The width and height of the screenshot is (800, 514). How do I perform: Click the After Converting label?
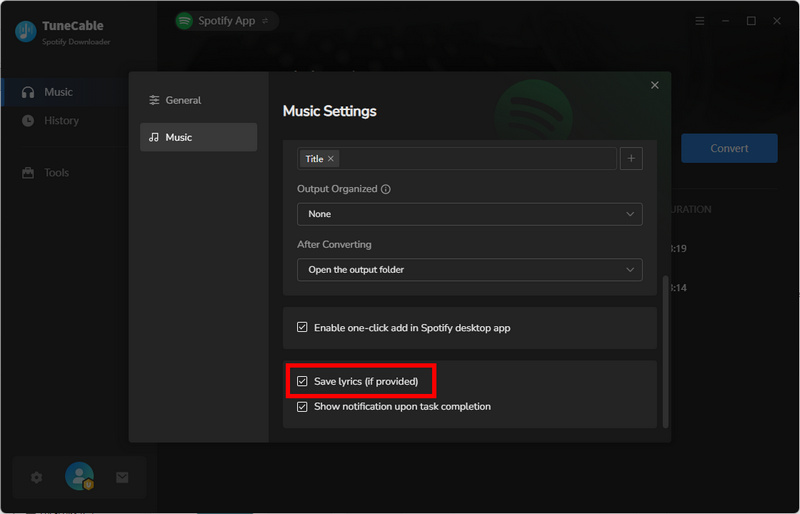334,244
